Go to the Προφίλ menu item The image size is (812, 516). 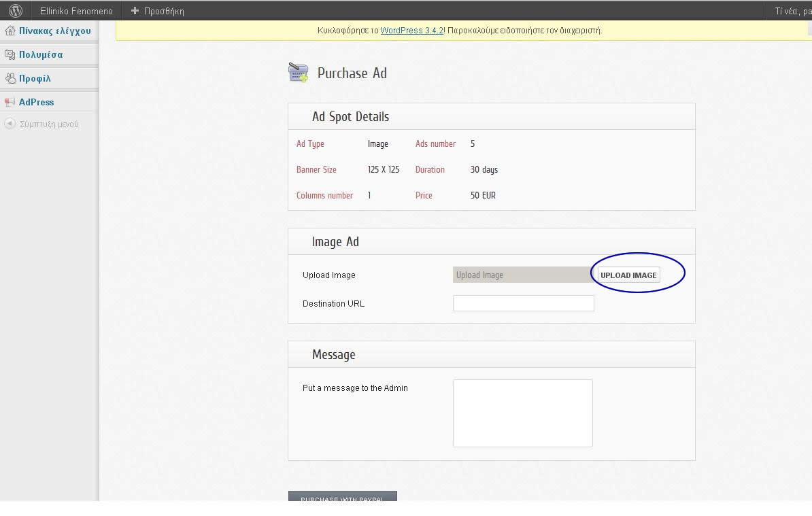pos(35,78)
